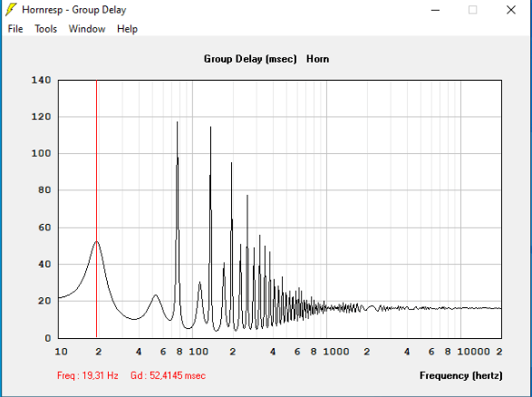Click the disabled maximize button

pos(472,10)
